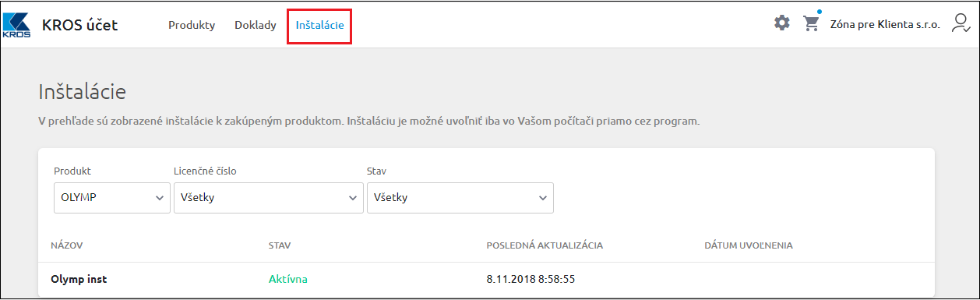The image size is (980, 300).
Task: Sort by the STAV column header
Action: pyautogui.click(x=280, y=245)
